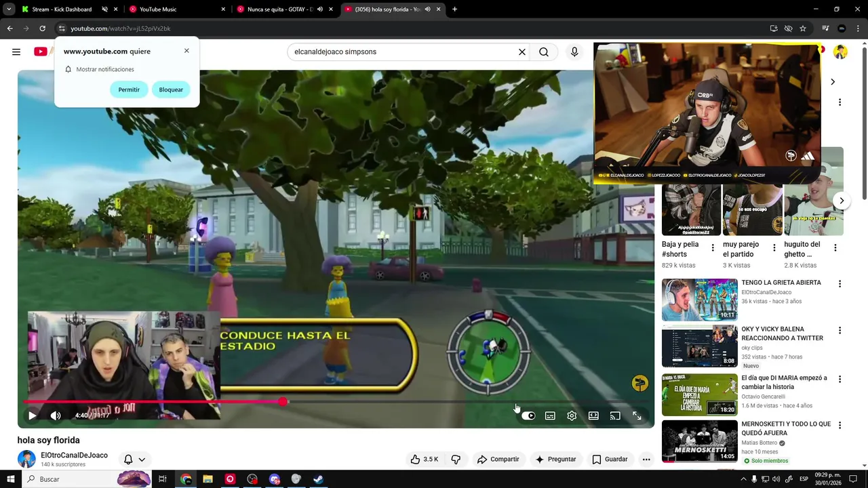Open a new browser tab

[x=454, y=9]
